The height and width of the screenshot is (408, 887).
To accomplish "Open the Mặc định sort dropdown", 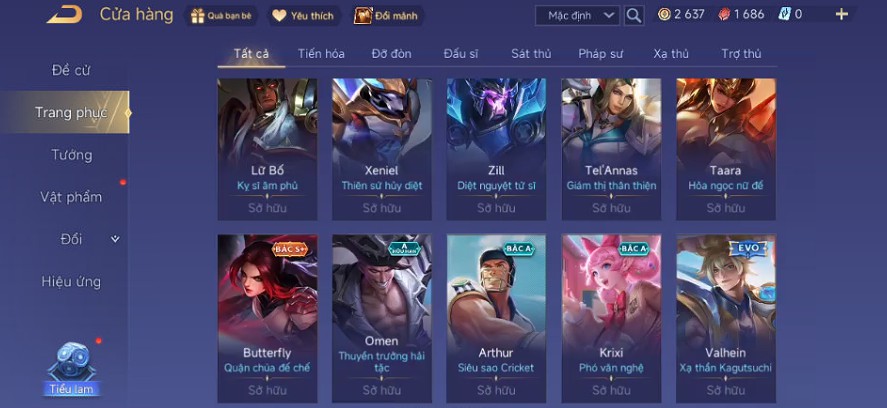I will 577,15.
